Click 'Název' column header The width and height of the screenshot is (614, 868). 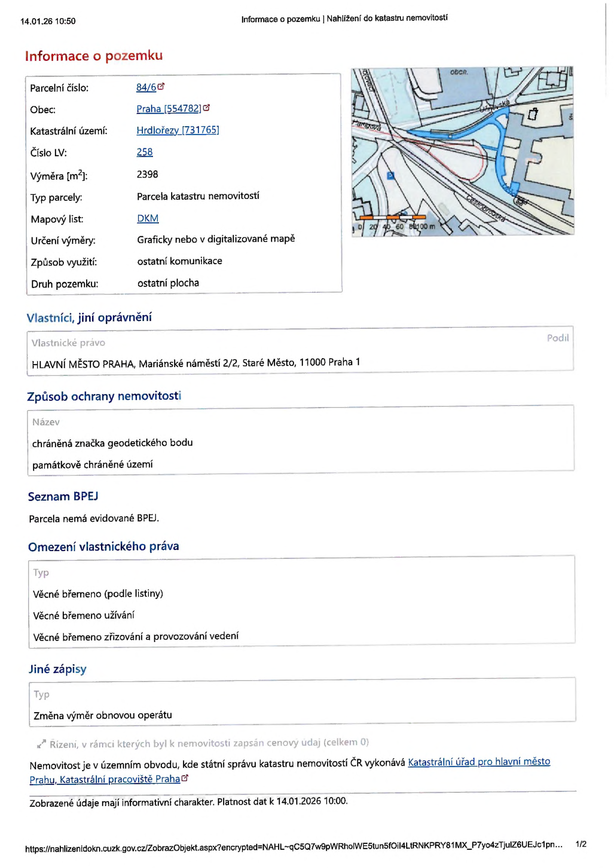point(46,422)
